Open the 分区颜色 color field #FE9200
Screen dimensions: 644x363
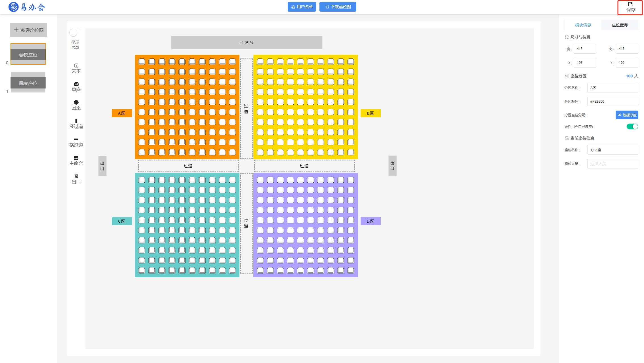[x=612, y=102]
